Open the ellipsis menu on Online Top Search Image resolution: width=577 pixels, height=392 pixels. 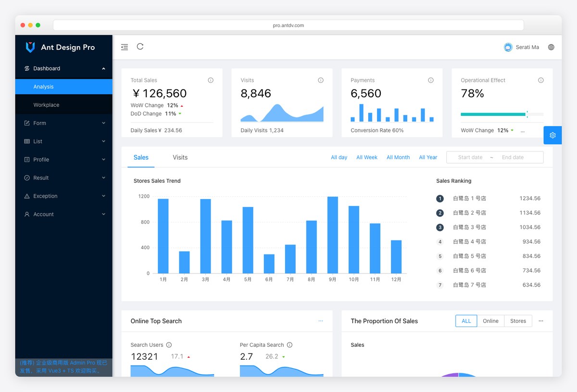[321, 321]
